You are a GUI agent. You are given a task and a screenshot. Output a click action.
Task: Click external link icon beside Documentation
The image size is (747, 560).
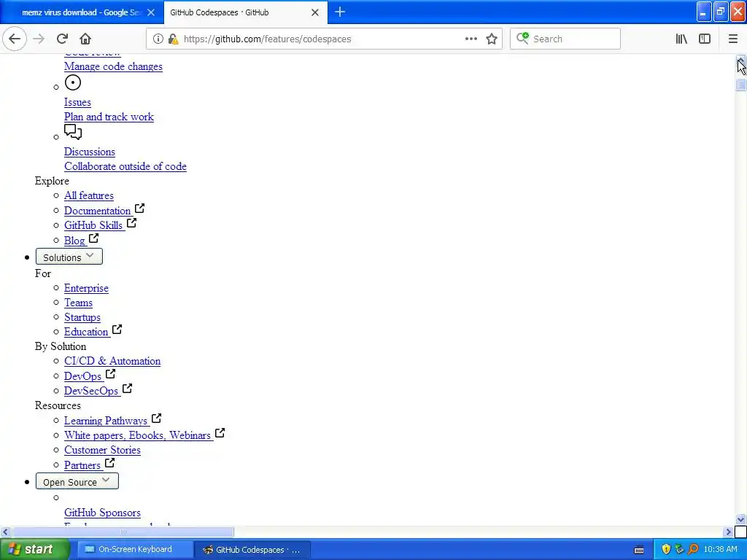139,209
